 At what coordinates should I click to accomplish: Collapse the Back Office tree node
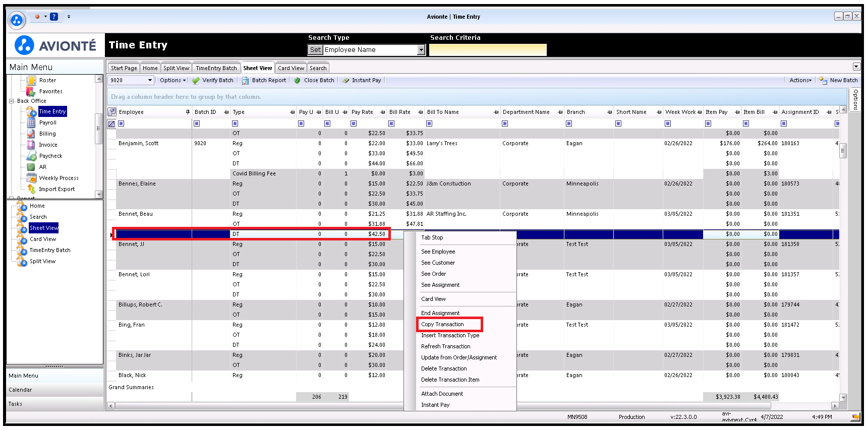12,101
